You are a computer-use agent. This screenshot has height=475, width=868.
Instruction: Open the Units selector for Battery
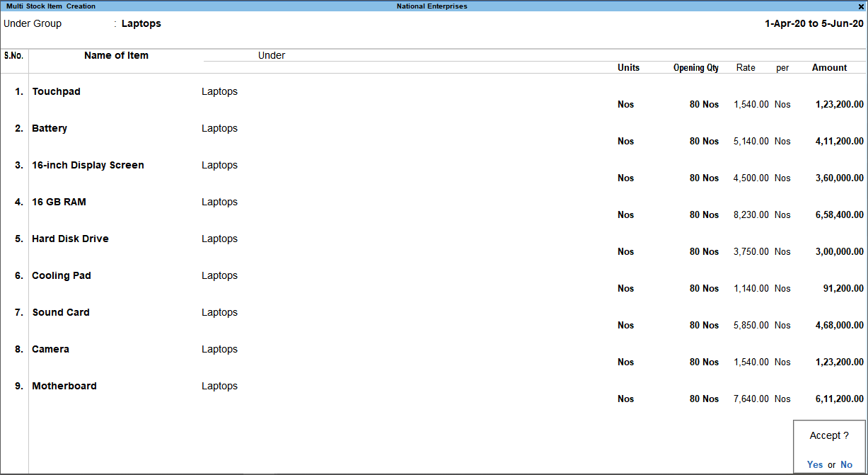point(625,141)
